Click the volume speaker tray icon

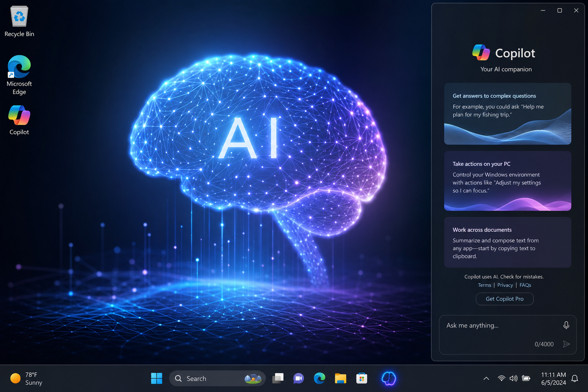tap(513, 378)
